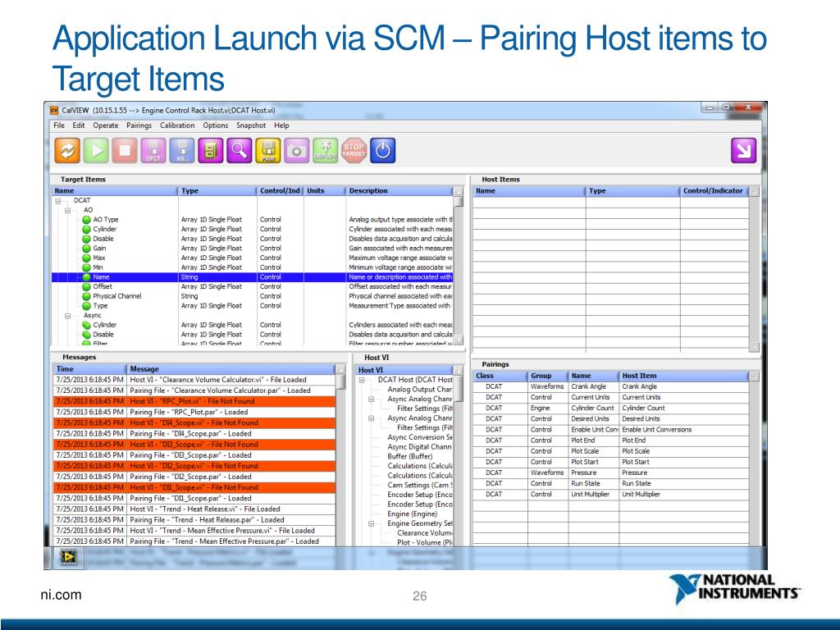Collapse the second Async Analog Chann node

pos(372,418)
